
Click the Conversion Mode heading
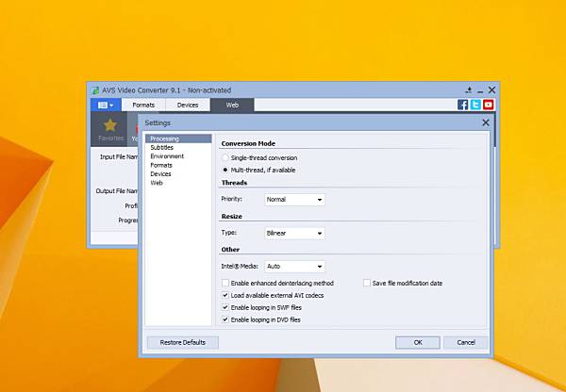tap(248, 143)
